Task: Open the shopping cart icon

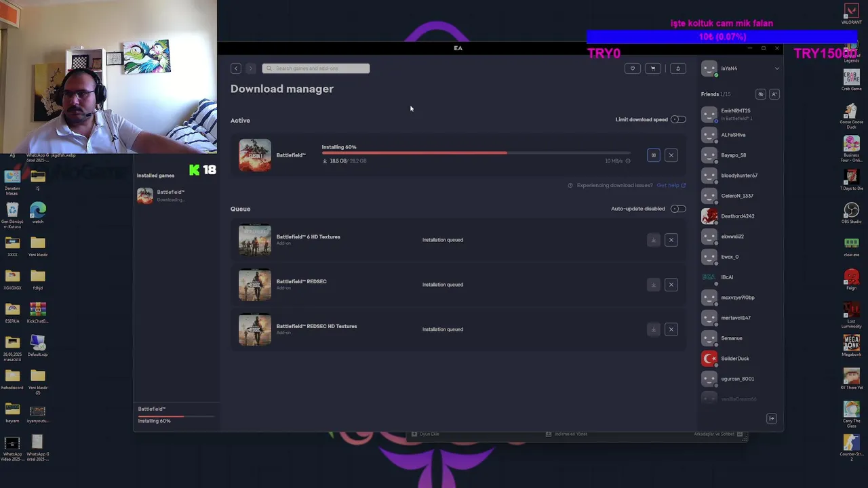Action: click(x=653, y=68)
